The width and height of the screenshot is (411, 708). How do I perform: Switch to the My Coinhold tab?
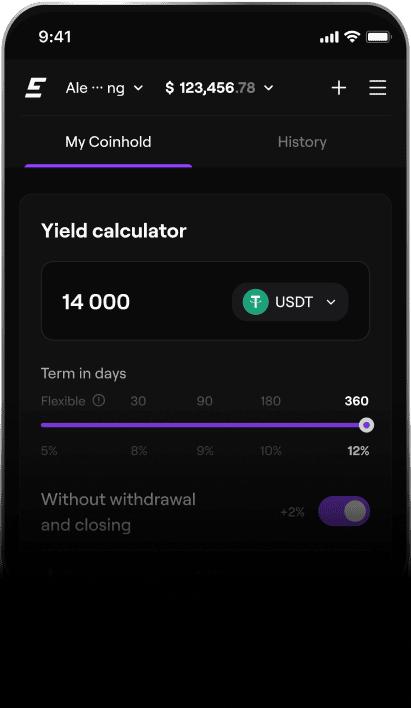[108, 142]
